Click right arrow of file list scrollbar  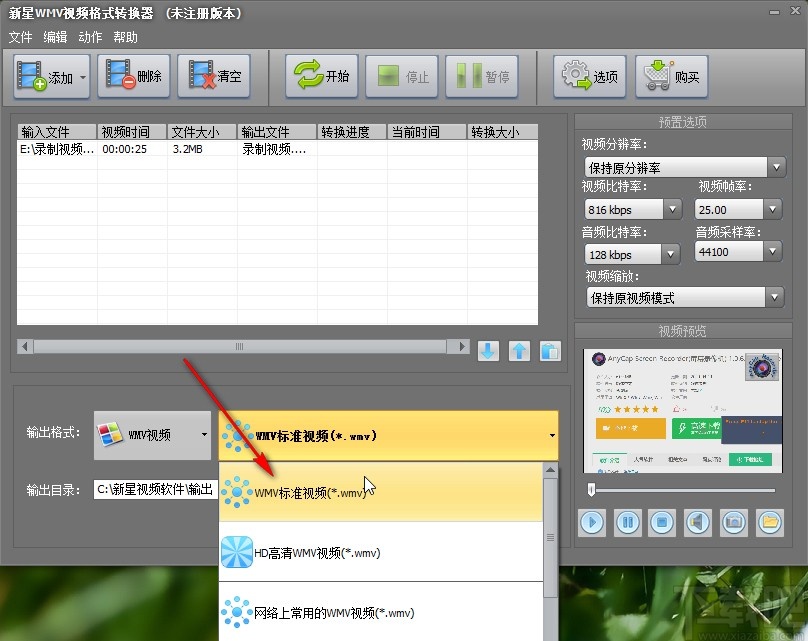pyautogui.click(x=461, y=346)
